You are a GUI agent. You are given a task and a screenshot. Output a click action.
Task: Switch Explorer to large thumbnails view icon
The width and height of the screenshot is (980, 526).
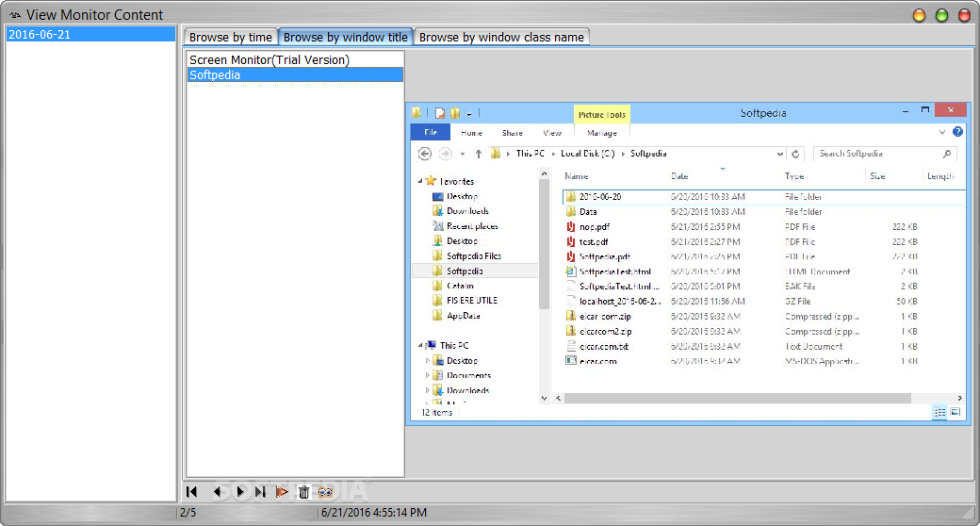click(x=955, y=412)
